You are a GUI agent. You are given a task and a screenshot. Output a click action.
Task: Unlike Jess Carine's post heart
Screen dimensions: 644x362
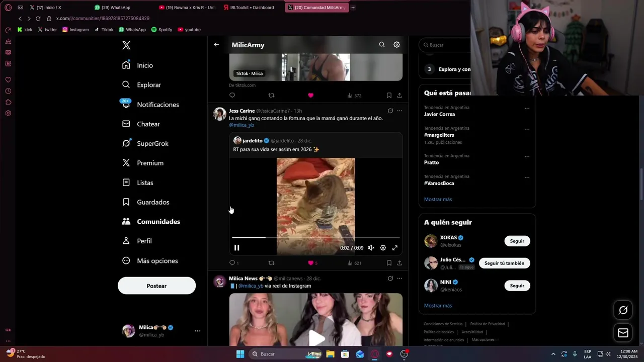click(x=310, y=263)
